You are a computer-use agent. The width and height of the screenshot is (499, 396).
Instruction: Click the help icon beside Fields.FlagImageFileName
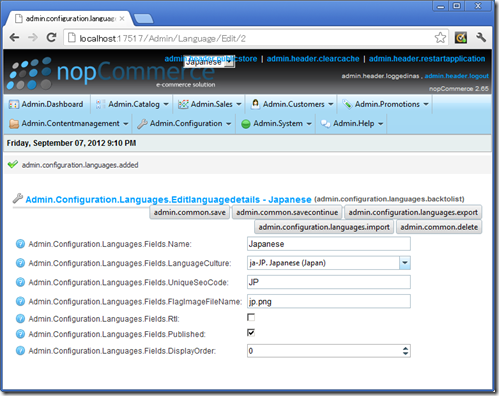click(20, 301)
